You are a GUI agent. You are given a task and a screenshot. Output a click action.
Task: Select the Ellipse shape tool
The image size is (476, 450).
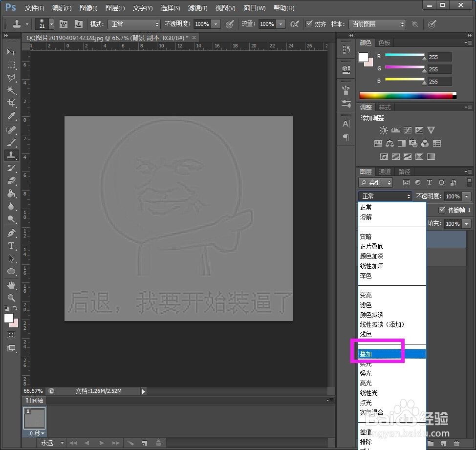(11, 271)
